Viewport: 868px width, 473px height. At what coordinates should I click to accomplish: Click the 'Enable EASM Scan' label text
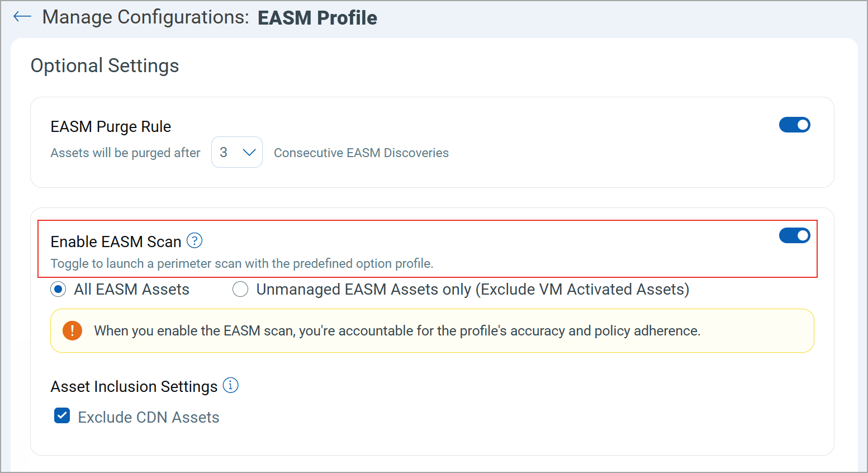tap(116, 242)
